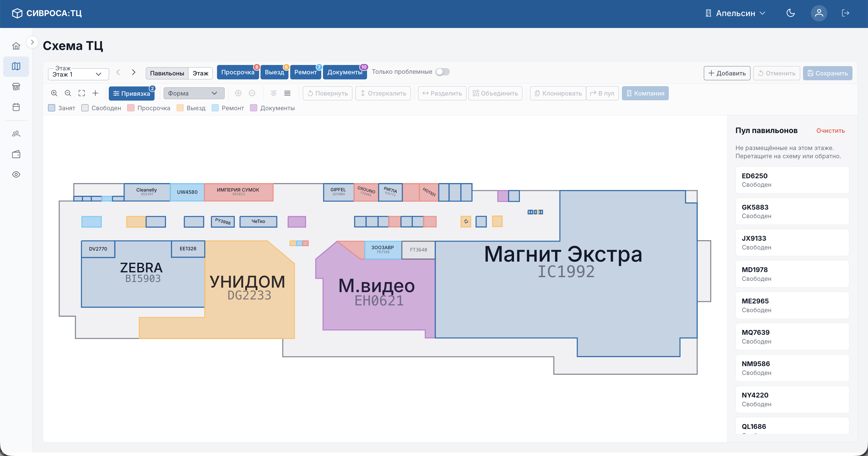868x456 pixels.
Task: Select the ИМПЕРИЯ СУМОК pavilion on map
Action: pos(238,192)
